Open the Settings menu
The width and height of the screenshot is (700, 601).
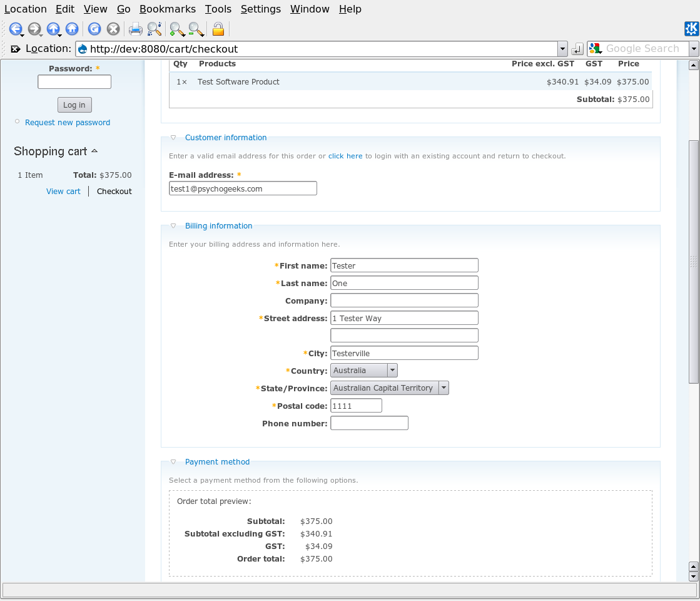tap(261, 9)
